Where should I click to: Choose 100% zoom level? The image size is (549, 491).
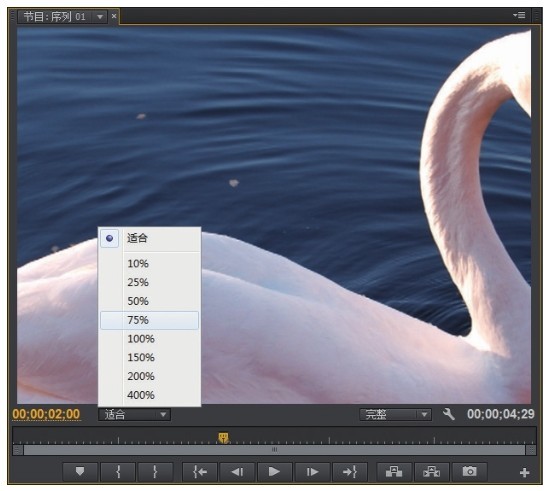point(149,339)
